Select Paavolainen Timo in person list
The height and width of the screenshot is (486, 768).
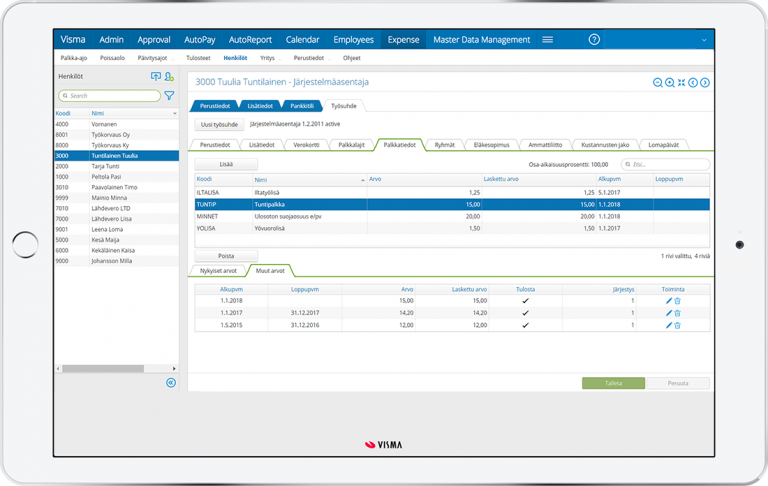tap(117, 187)
